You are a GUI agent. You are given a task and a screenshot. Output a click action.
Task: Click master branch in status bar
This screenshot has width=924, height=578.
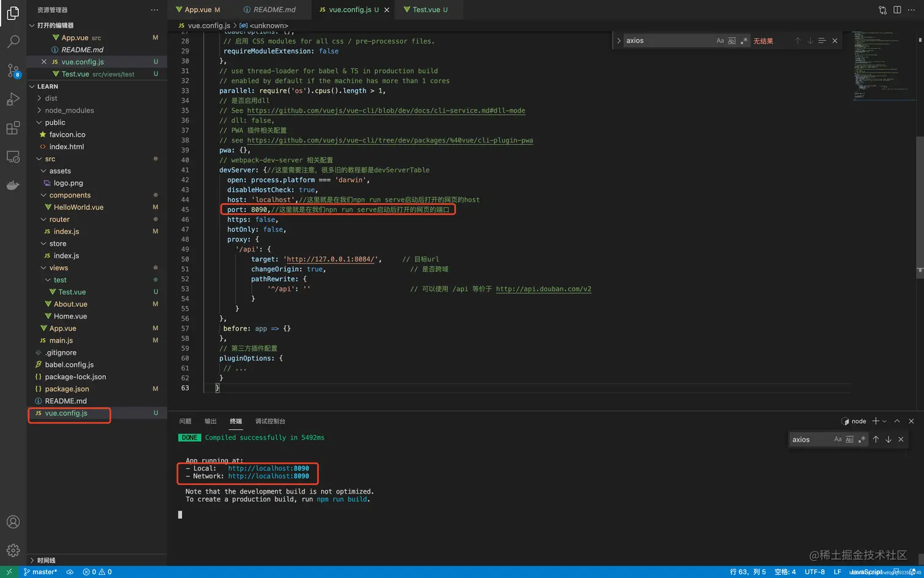tap(40, 572)
